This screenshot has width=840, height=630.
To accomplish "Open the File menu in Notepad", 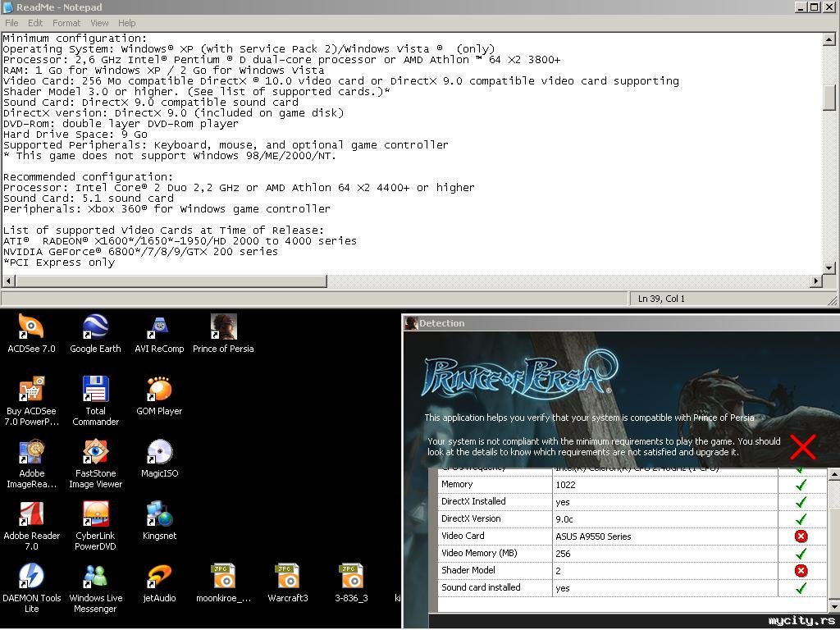I will (x=11, y=23).
